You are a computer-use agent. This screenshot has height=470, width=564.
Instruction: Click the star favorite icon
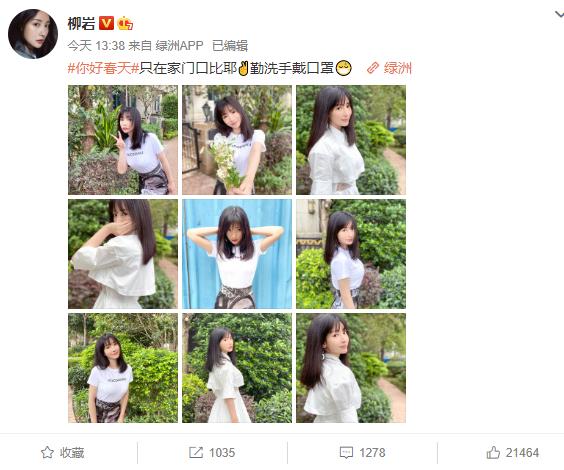(x=47, y=452)
